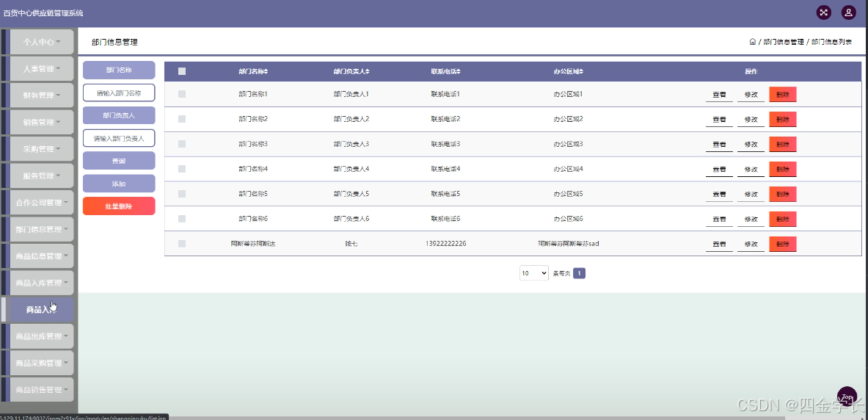View details of row 部门名称1
The image size is (868, 420).
coord(719,95)
